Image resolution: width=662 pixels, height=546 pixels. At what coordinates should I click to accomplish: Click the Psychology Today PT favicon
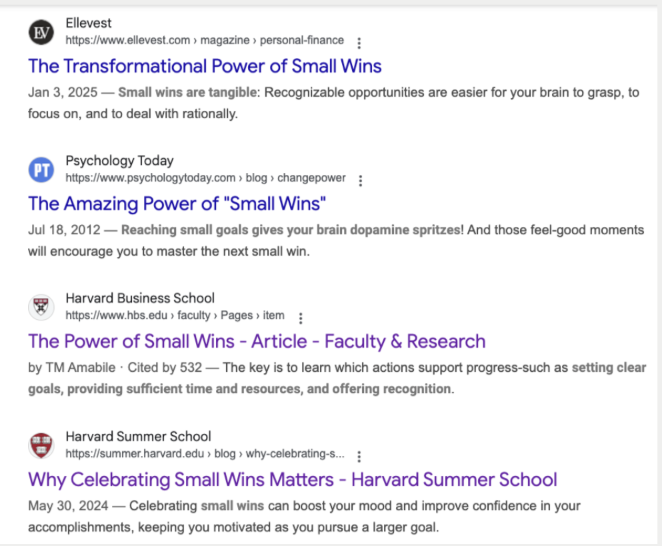[41, 170]
